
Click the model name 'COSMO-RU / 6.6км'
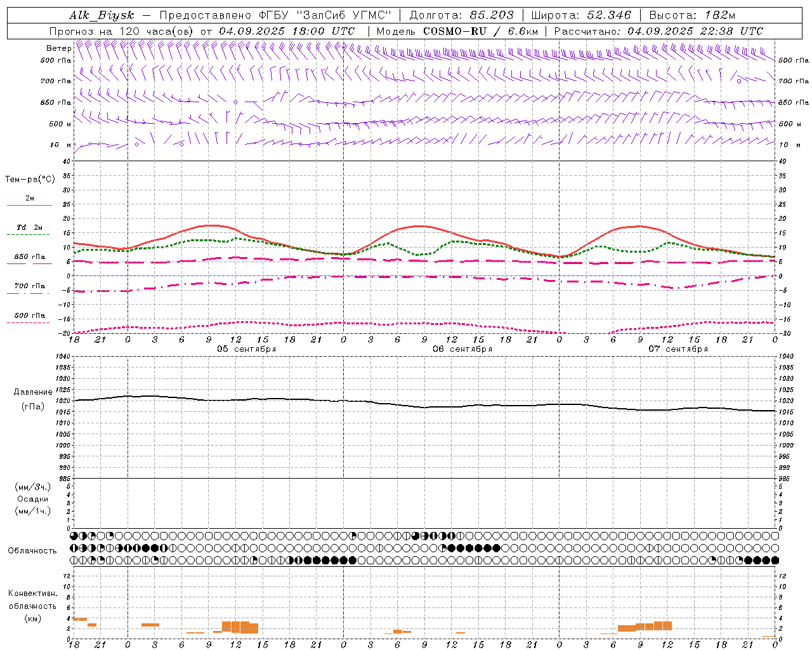pos(481,31)
